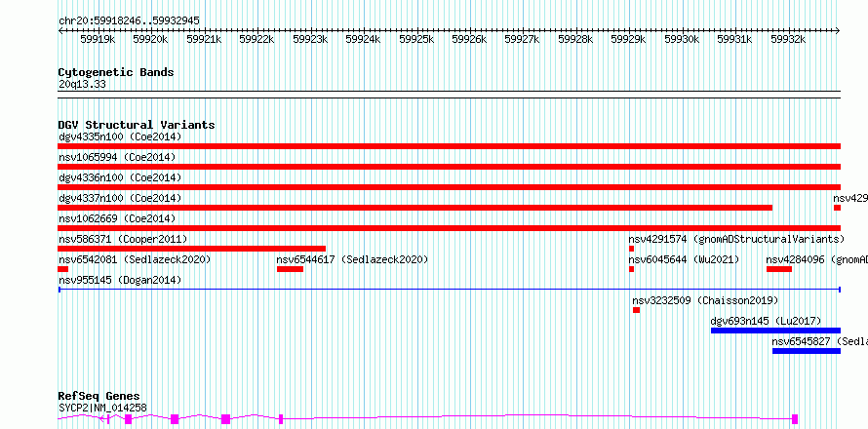Click the 59930k ruler tick label
Image resolution: width=868 pixels, height=429 pixels.
682,39
